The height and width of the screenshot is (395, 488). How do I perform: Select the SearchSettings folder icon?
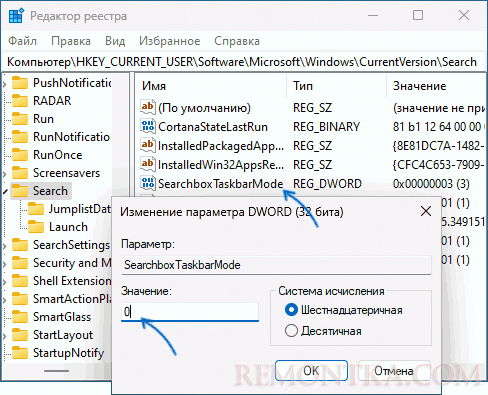[x=20, y=245]
